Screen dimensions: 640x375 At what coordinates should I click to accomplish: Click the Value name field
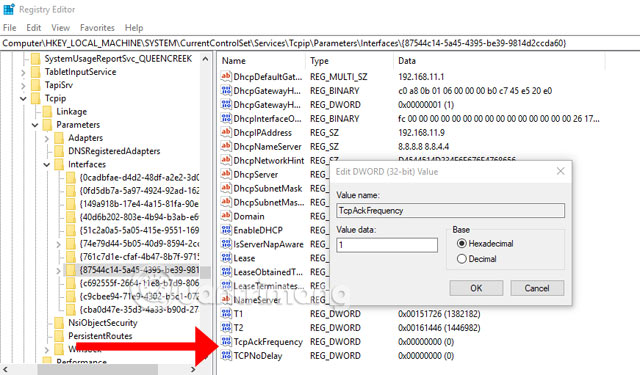[x=451, y=211]
